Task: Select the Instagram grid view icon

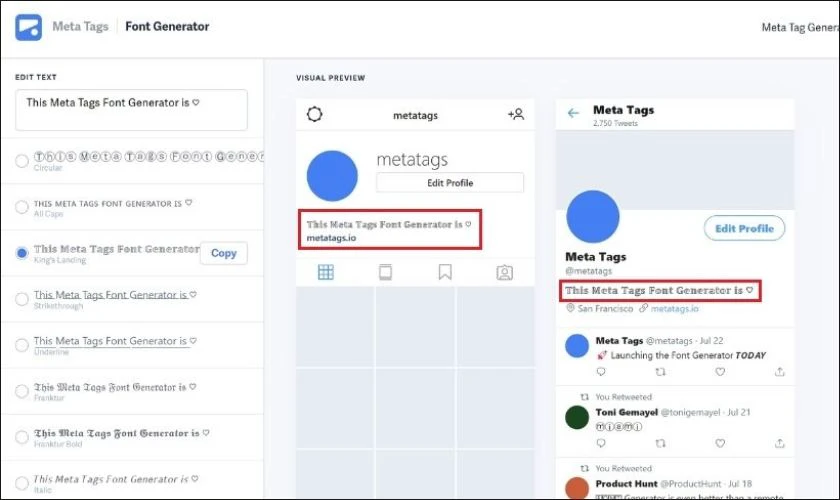Action: (x=326, y=272)
